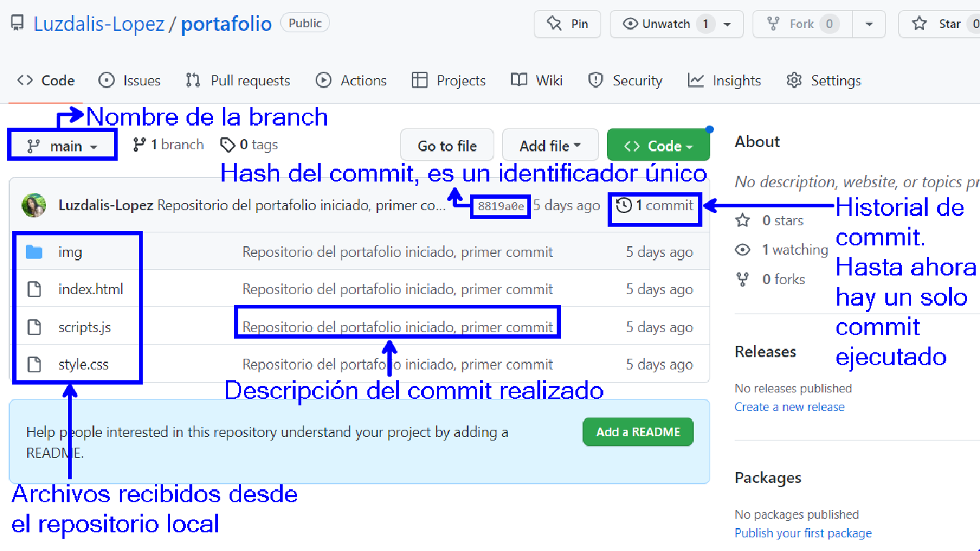Click the fork icon beside 0 forks
980x551 pixels.
tap(743, 279)
